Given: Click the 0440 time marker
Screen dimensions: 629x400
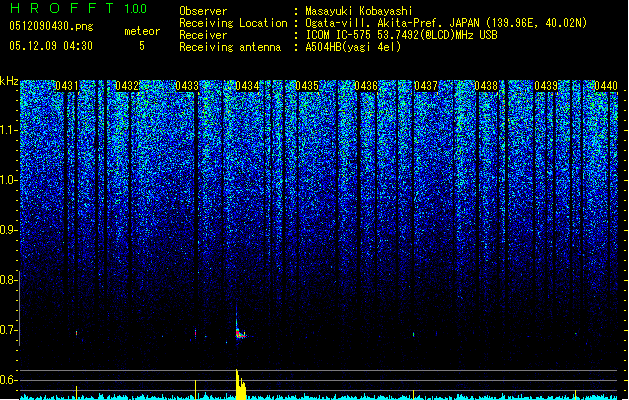Looking at the screenshot, I should point(606,86).
